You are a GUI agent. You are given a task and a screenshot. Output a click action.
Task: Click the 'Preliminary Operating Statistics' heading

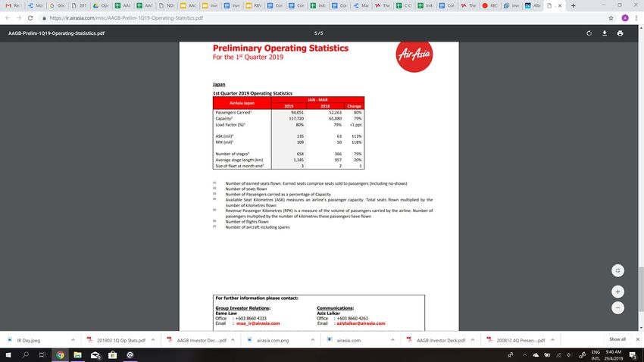pyautogui.click(x=280, y=48)
